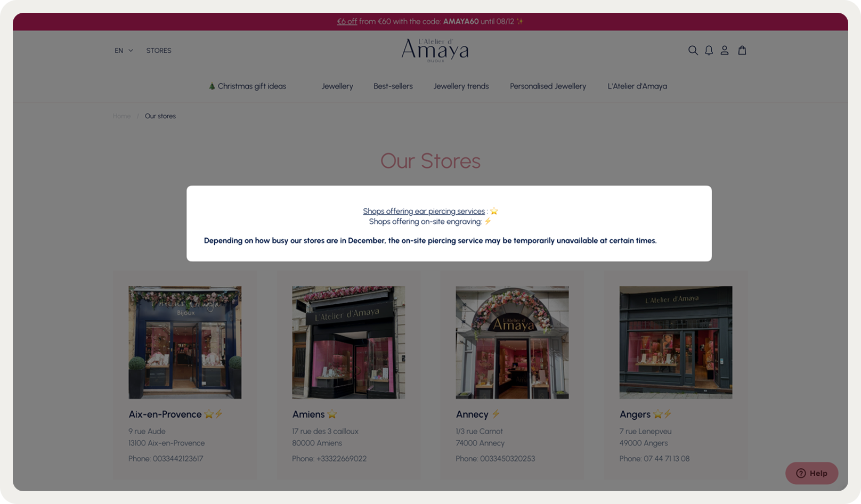Open the user account icon
Screen dimensions: 861x504
coord(725,51)
